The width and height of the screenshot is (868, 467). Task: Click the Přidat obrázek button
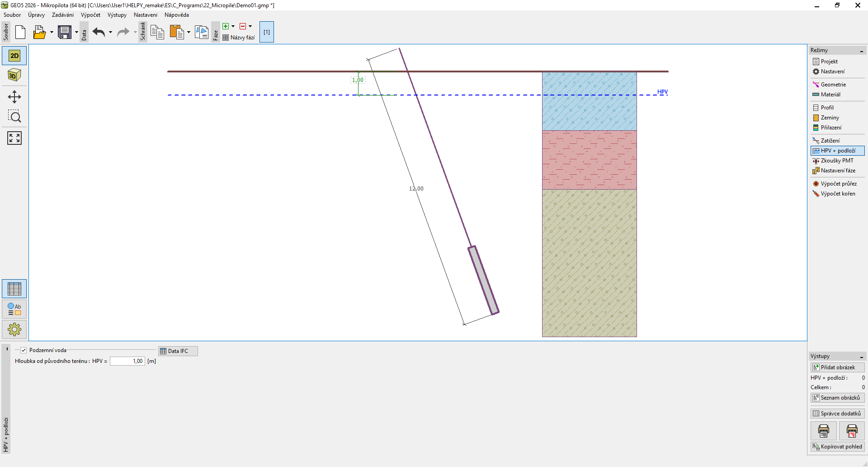[x=837, y=367]
